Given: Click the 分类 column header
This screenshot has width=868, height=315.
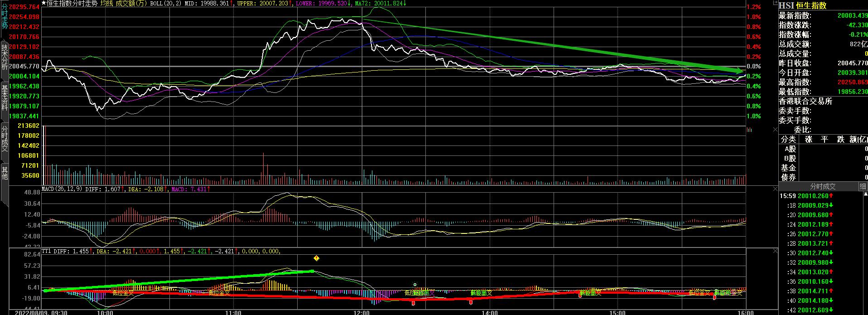Looking at the screenshot, I should (789, 139).
